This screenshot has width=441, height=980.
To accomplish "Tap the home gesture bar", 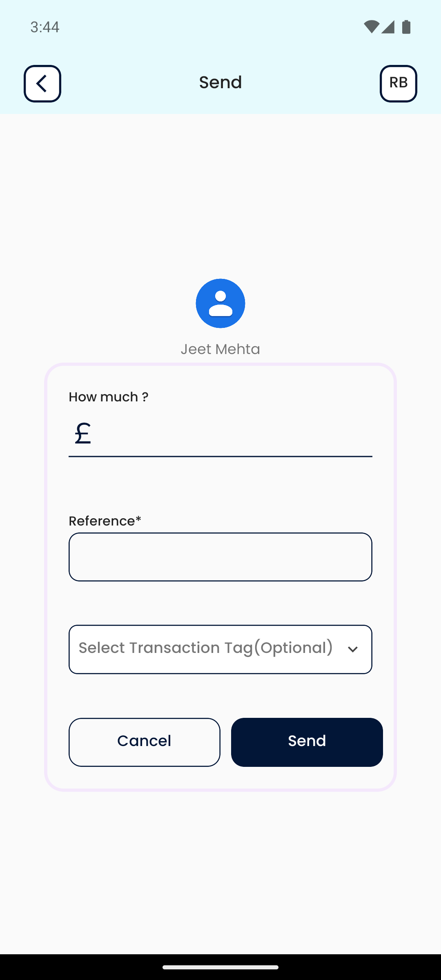I will [x=220, y=967].
